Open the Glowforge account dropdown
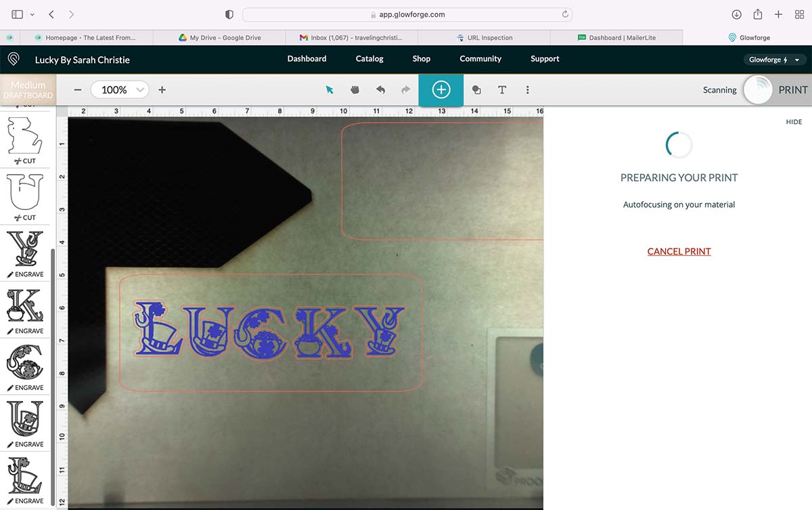Screen dimensions: 812x510 [774, 60]
